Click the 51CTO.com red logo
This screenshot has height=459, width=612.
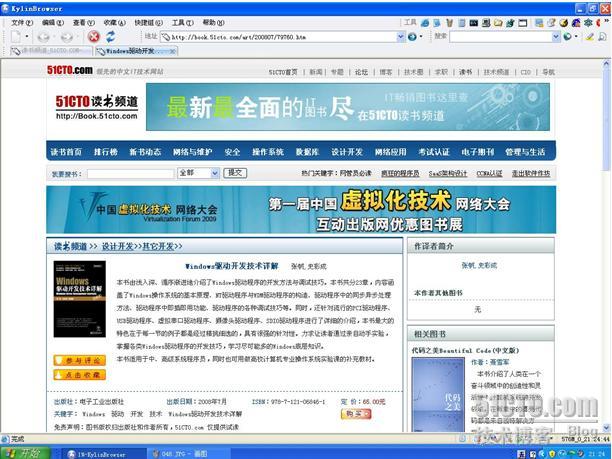(70, 70)
